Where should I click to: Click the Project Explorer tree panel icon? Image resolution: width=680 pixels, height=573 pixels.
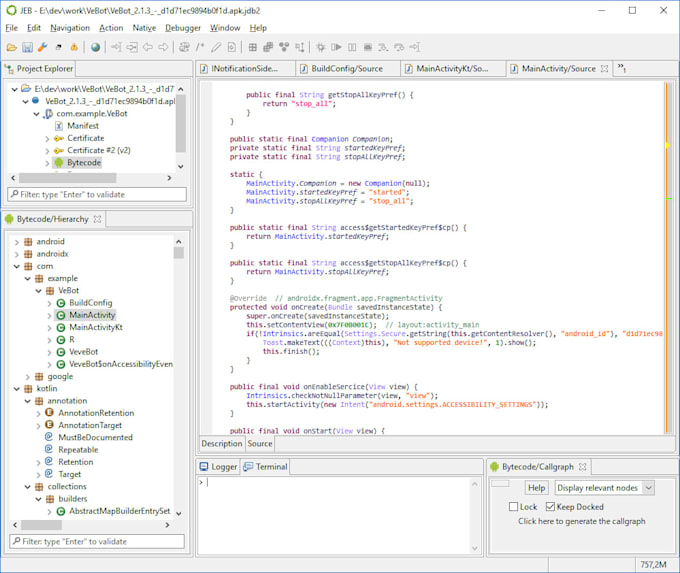coord(9,69)
